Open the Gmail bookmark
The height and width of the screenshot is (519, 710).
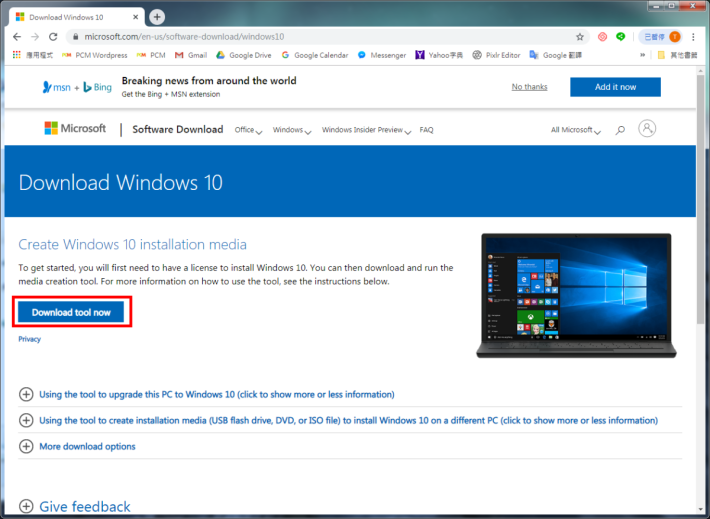point(191,55)
